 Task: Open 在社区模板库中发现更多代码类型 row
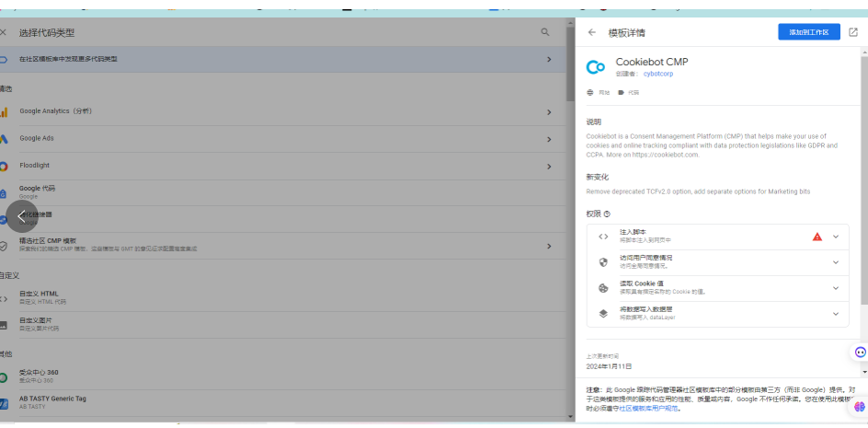(x=283, y=59)
